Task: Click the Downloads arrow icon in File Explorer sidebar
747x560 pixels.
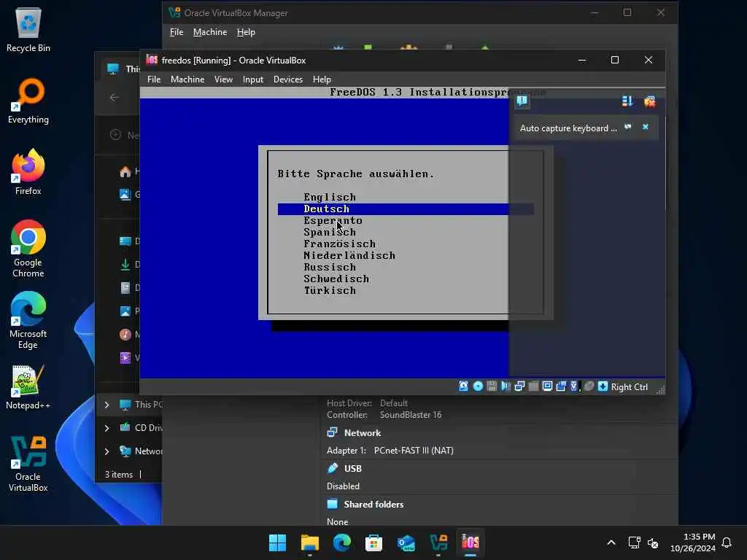Action: tap(125, 264)
